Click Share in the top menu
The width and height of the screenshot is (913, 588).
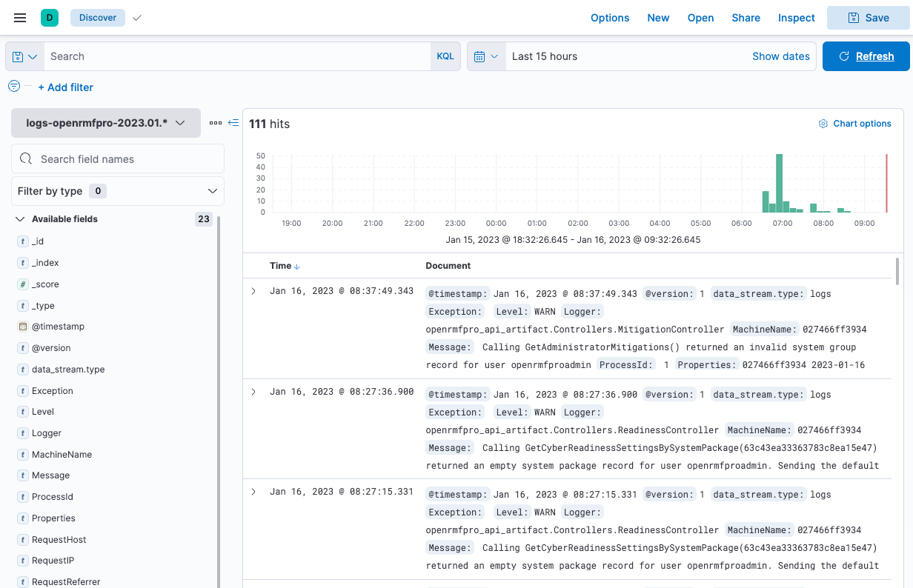[746, 18]
